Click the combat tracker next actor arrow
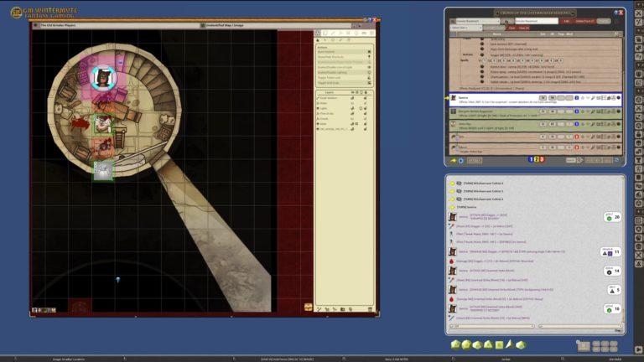This screenshot has width=644, height=362. [454, 159]
